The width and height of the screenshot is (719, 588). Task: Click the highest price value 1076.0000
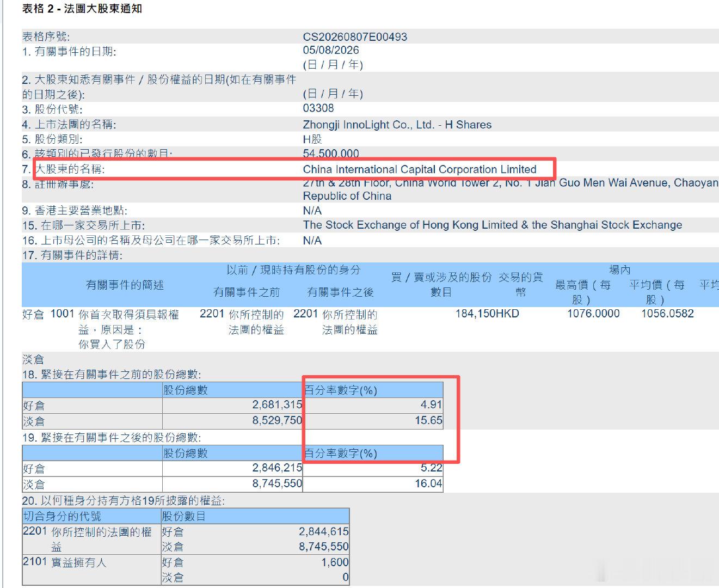pos(593,314)
